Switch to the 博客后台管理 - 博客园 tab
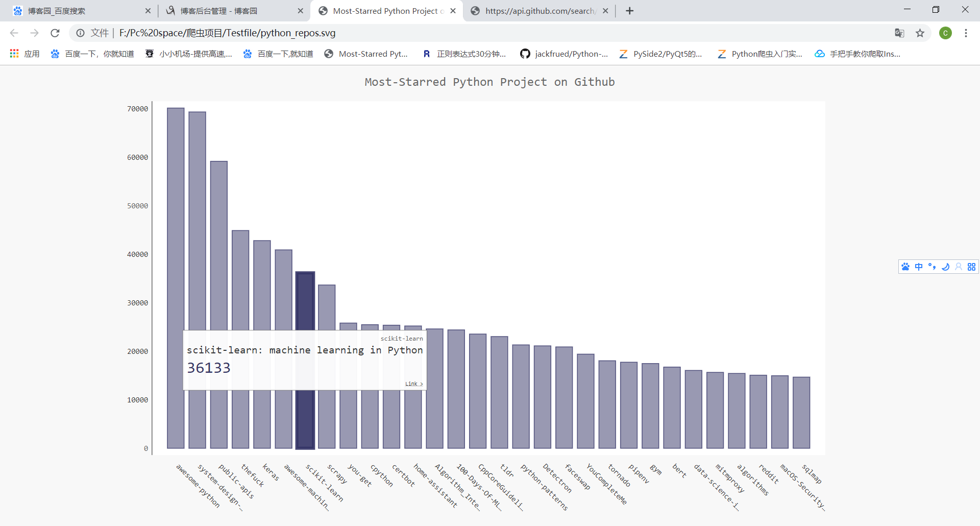 pyautogui.click(x=233, y=11)
